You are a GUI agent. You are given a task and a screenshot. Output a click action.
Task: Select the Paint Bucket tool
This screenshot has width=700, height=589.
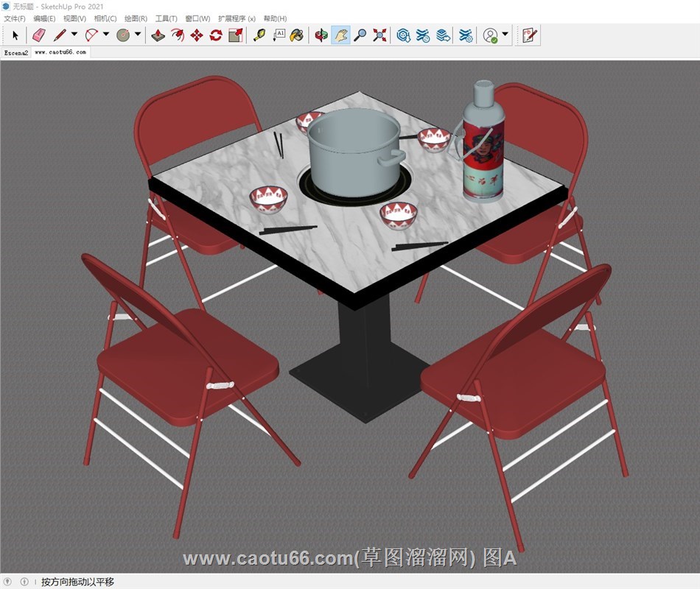point(297,35)
